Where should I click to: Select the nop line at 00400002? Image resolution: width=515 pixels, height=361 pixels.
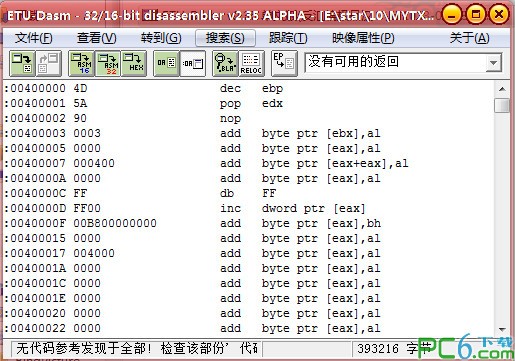pyautogui.click(x=248, y=118)
